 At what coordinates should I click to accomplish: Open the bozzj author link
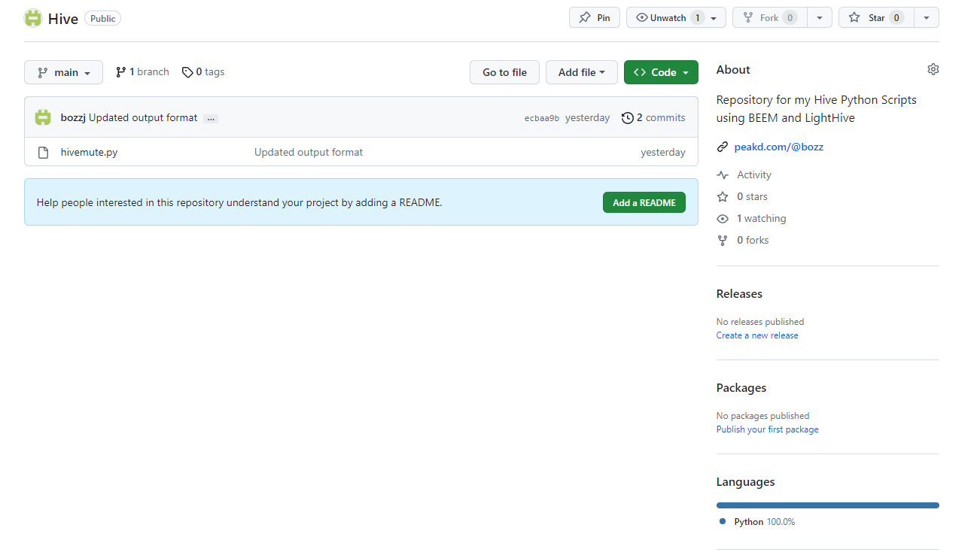tap(73, 117)
